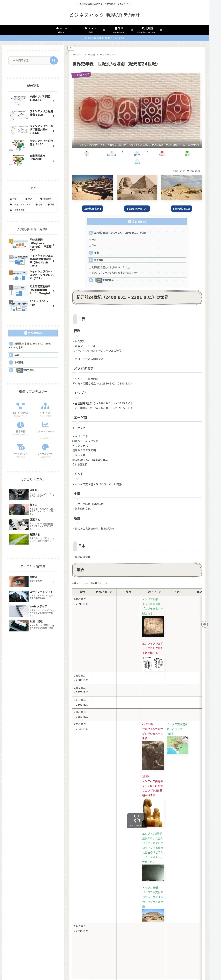Save article to Pocket

tap(162, 153)
